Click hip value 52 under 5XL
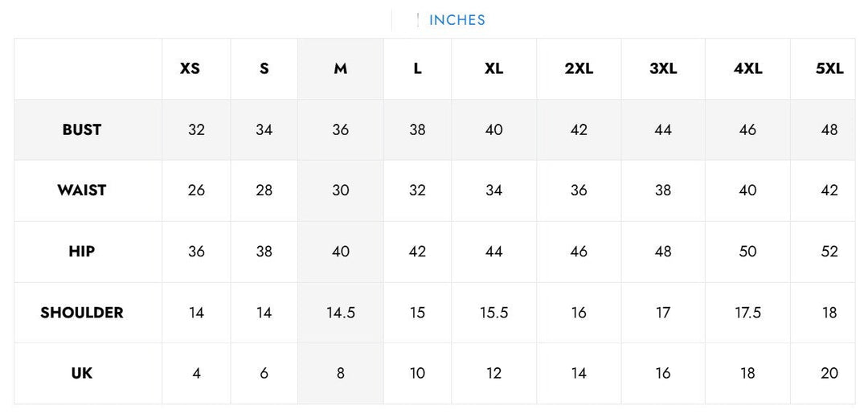 click(x=829, y=252)
